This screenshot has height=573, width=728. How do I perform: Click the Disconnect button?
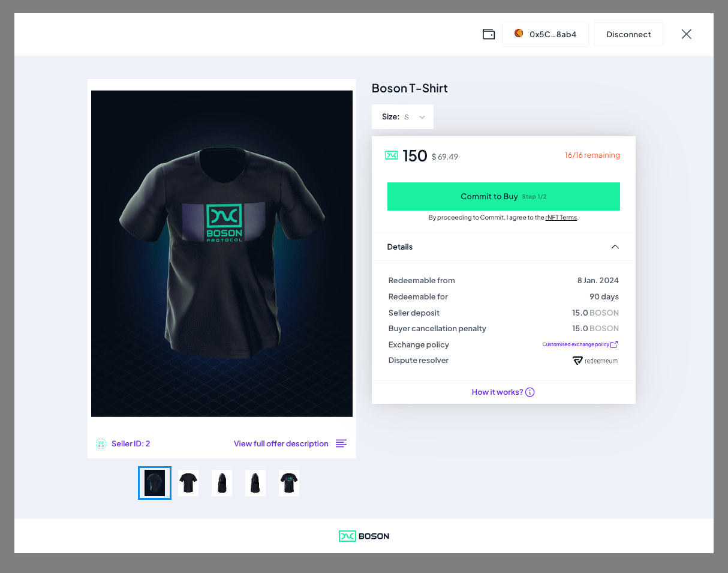tap(628, 34)
